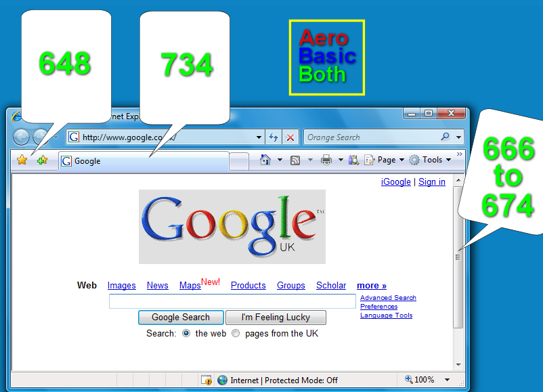Select the 'the web' radio button
Image resolution: width=543 pixels, height=392 pixels.
pos(186,333)
